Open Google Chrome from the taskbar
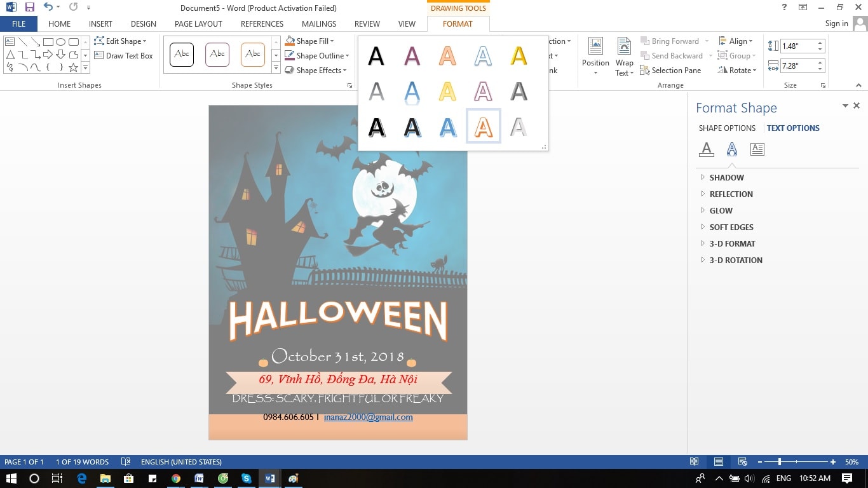Screen dimensions: 868x488 [176, 478]
